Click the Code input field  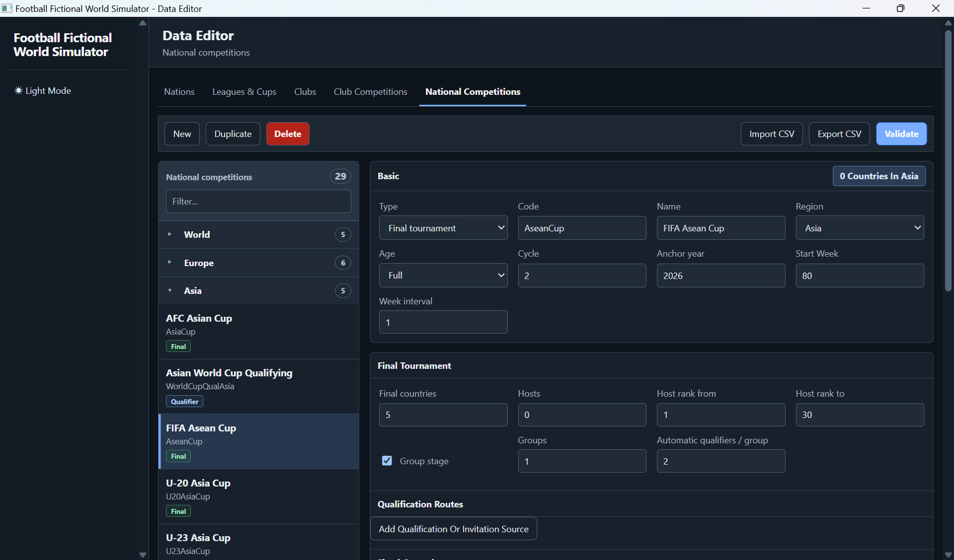[582, 228]
